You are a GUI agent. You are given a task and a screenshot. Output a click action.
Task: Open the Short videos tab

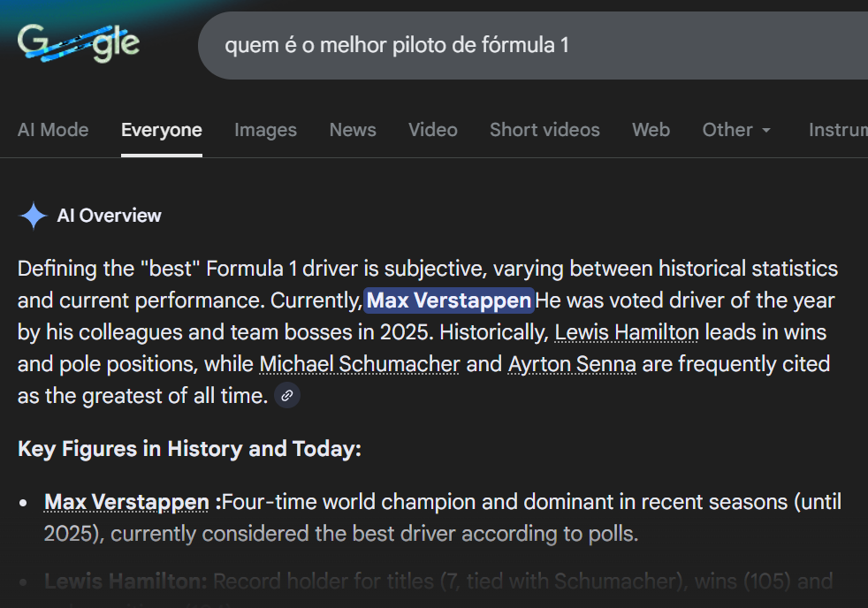[544, 130]
